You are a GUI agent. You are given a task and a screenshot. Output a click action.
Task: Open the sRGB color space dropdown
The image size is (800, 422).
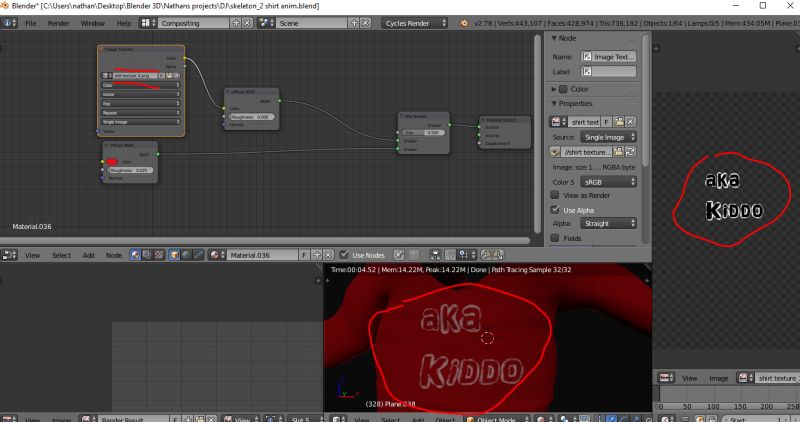click(x=608, y=182)
